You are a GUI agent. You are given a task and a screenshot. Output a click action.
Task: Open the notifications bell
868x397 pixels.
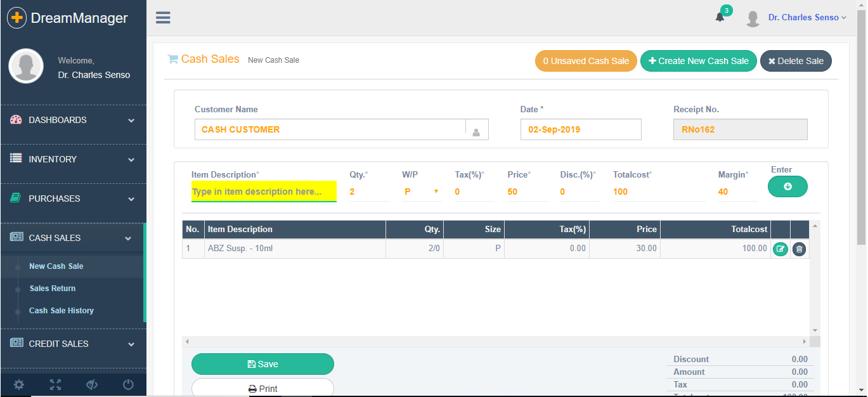pos(720,17)
